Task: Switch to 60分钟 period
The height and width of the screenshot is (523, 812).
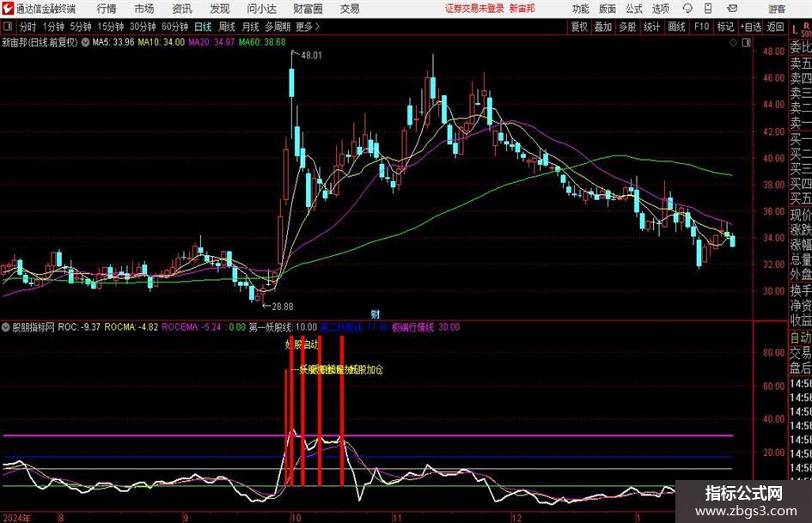Action: point(175,27)
